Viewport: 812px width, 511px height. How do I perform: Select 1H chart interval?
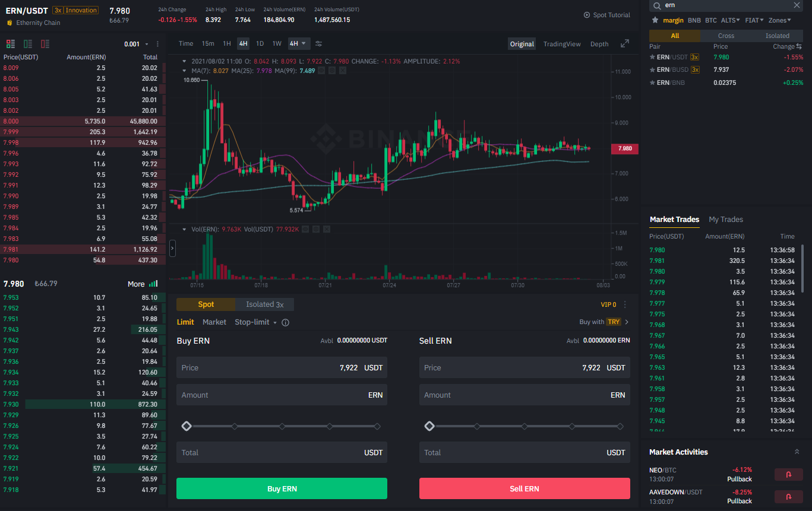coord(227,43)
